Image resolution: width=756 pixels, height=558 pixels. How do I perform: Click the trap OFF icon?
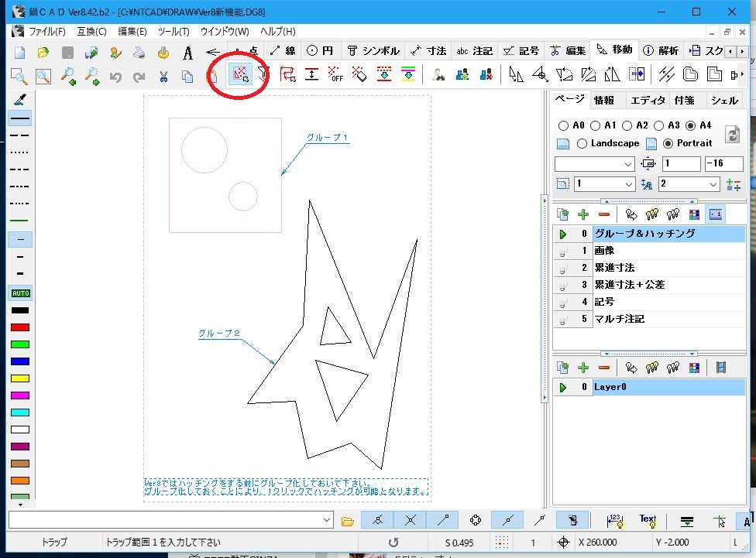335,75
